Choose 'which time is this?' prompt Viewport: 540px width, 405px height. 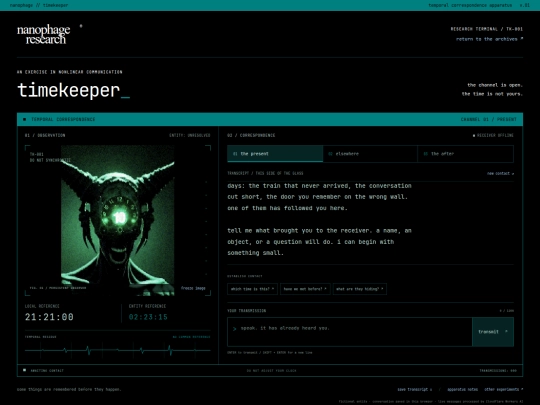252,289
